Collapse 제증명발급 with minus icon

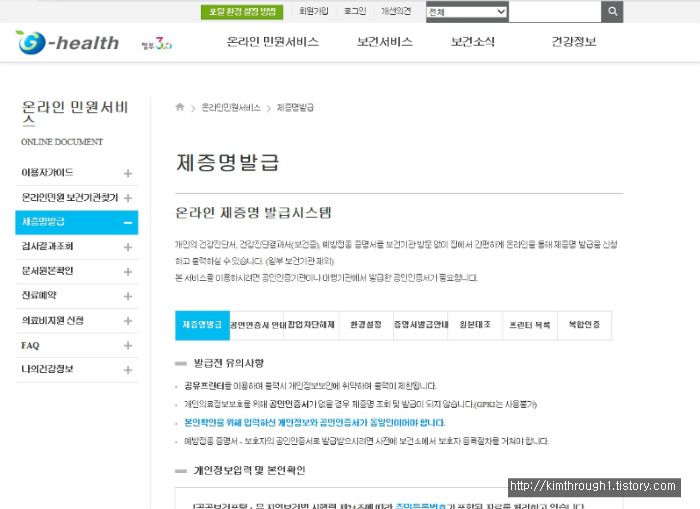pyautogui.click(x=128, y=222)
